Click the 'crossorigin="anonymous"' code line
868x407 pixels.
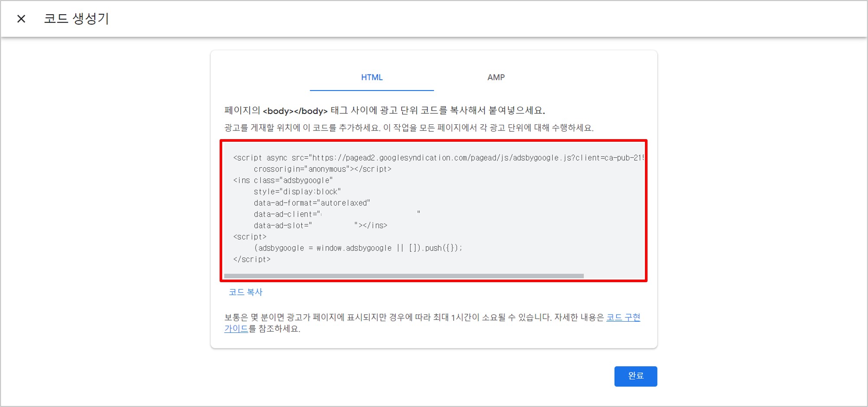[322, 169]
